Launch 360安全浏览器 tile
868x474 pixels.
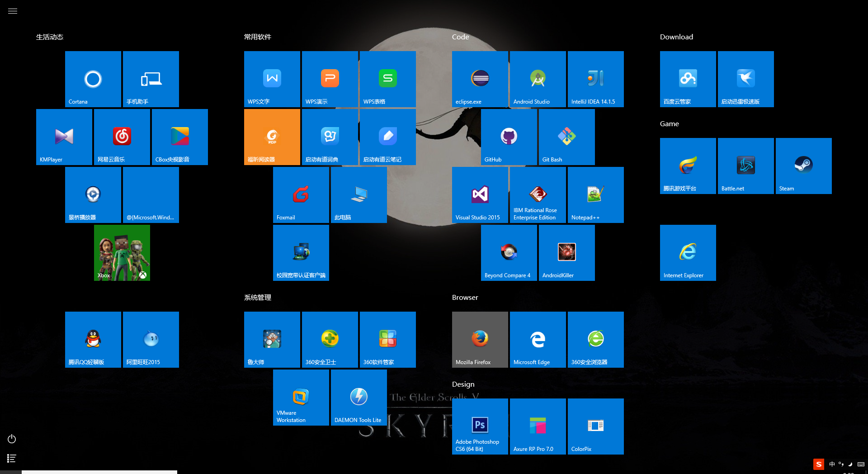(x=596, y=340)
